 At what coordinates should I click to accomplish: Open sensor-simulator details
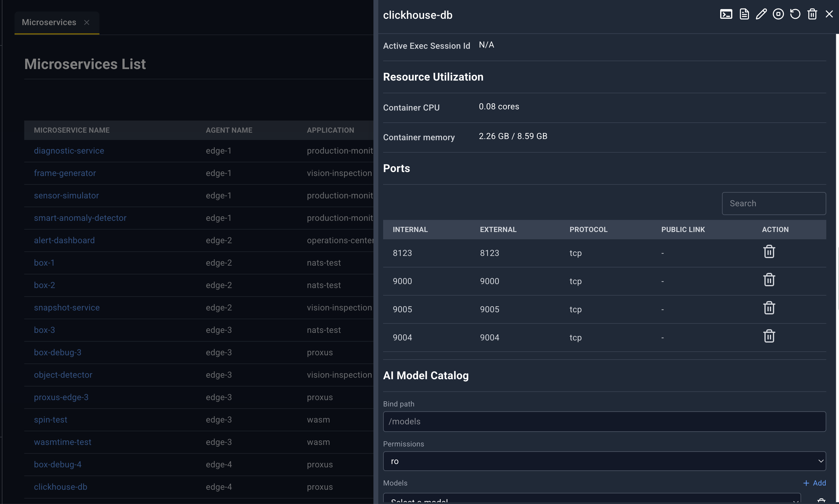point(66,195)
